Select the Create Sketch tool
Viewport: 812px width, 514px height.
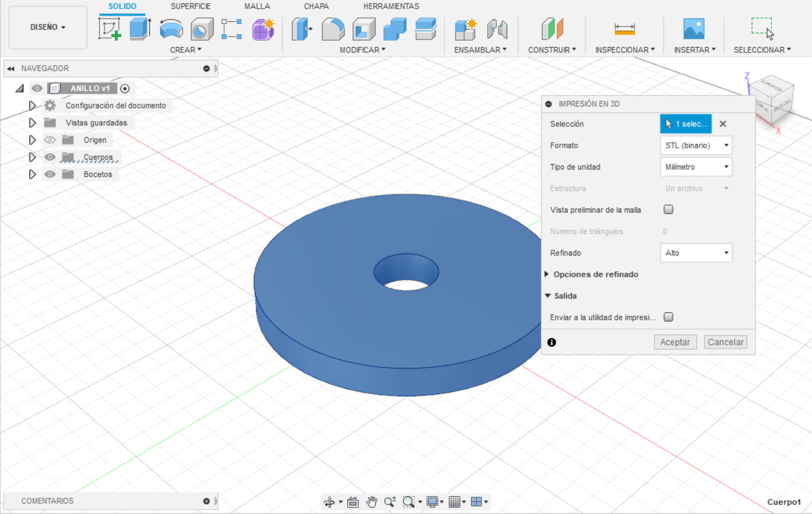[109, 29]
